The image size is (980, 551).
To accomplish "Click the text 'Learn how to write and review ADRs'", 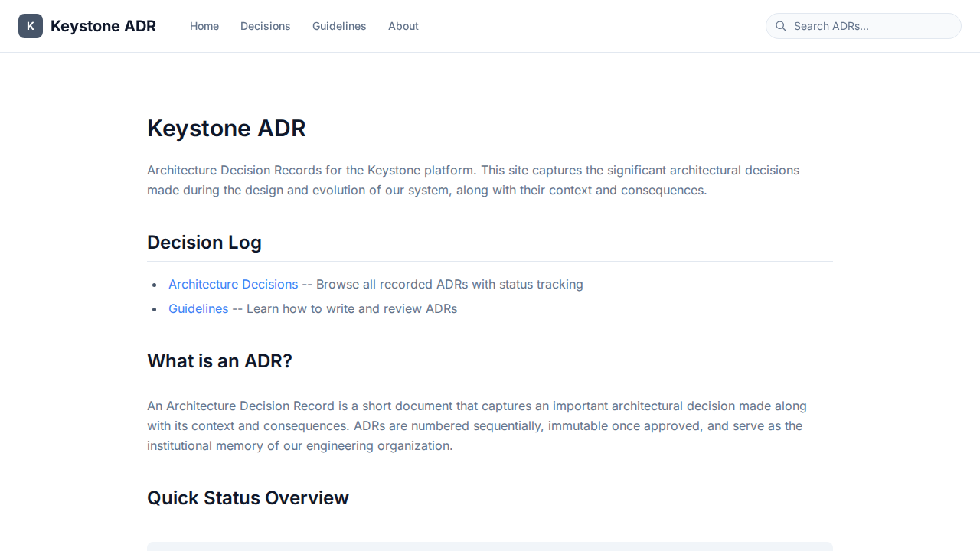I will pyautogui.click(x=351, y=308).
